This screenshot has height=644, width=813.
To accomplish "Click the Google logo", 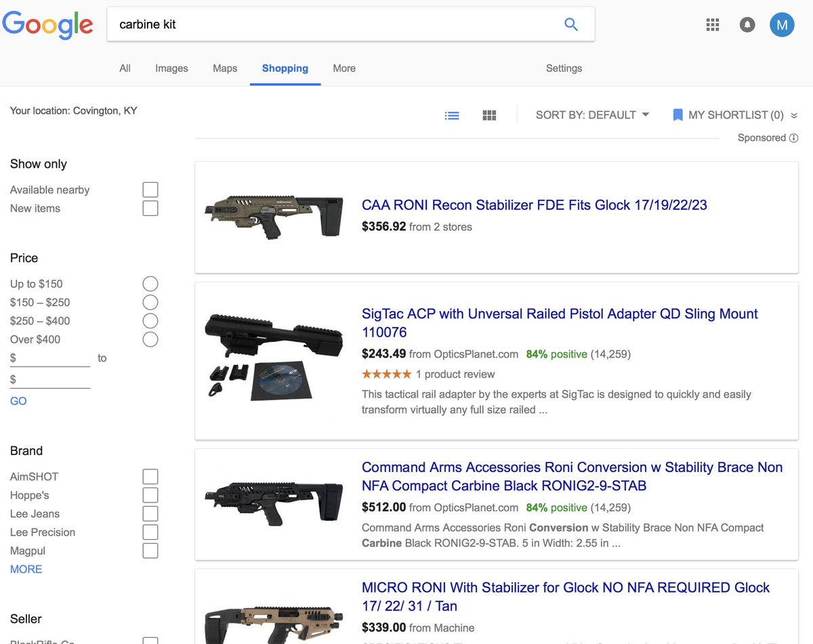I will point(47,25).
